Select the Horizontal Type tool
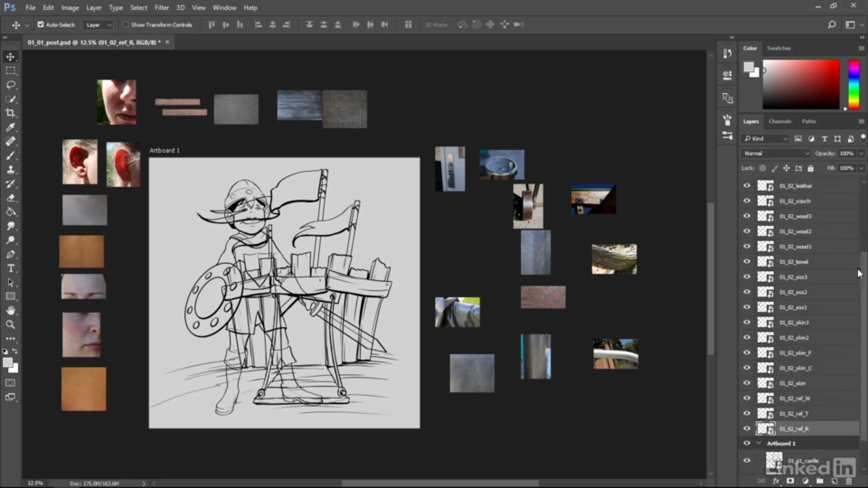Viewport: 868px width, 488px height. point(11,268)
